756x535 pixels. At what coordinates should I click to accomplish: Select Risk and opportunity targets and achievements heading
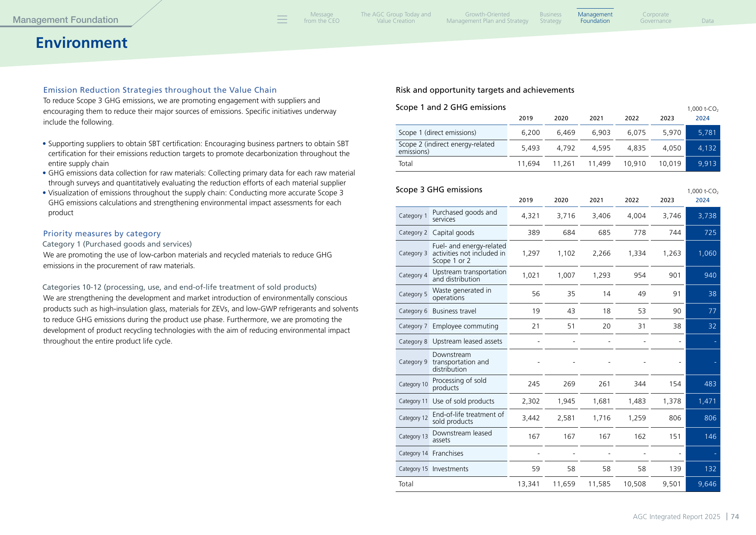(x=485, y=90)
